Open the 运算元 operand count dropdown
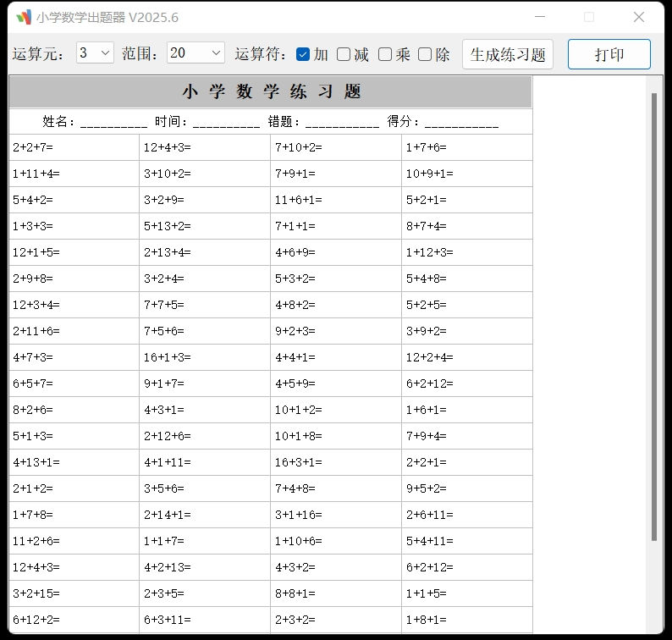The image size is (672, 640). pyautogui.click(x=95, y=53)
